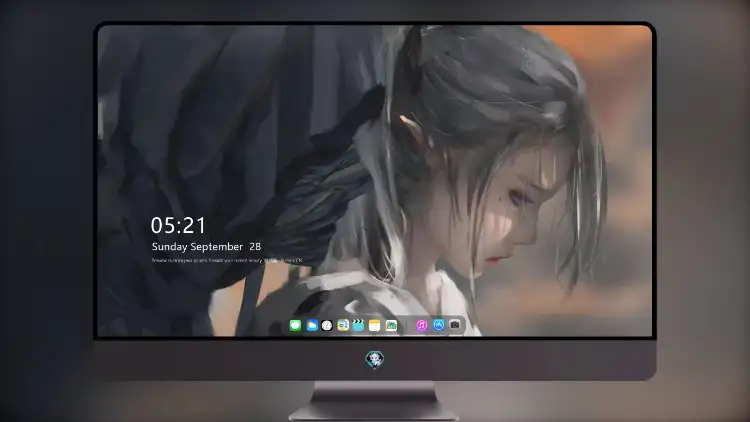Open the Photos gallery dock icon
Screen dimensions: 750x422
(x=391, y=325)
